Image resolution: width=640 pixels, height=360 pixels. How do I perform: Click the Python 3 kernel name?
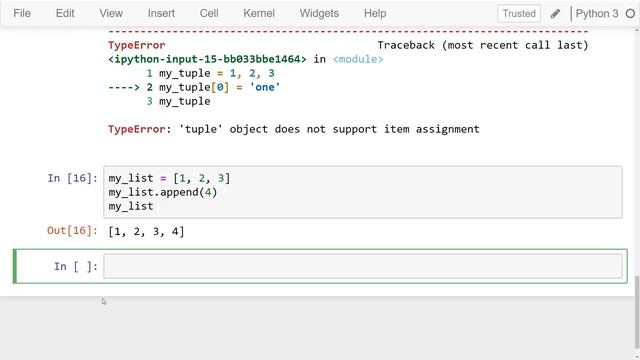click(x=597, y=13)
